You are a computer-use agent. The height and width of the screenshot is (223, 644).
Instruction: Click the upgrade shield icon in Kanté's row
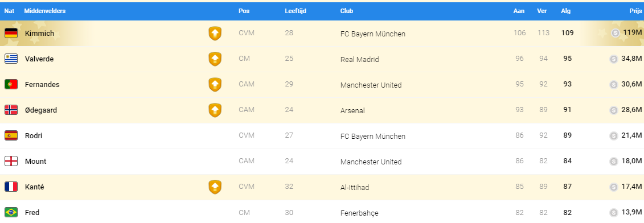click(x=215, y=187)
